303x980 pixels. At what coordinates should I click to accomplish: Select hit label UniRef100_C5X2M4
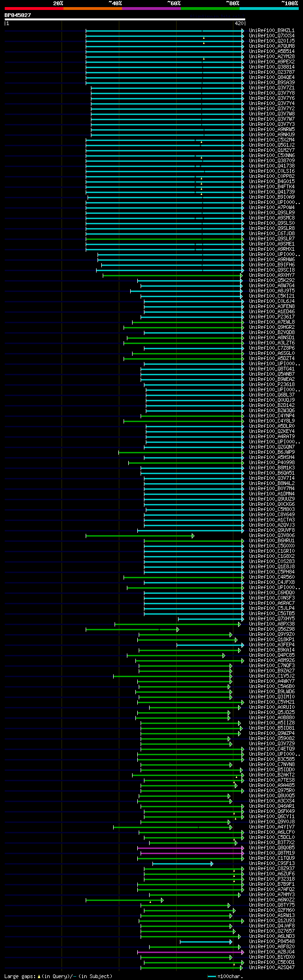pos(272,140)
